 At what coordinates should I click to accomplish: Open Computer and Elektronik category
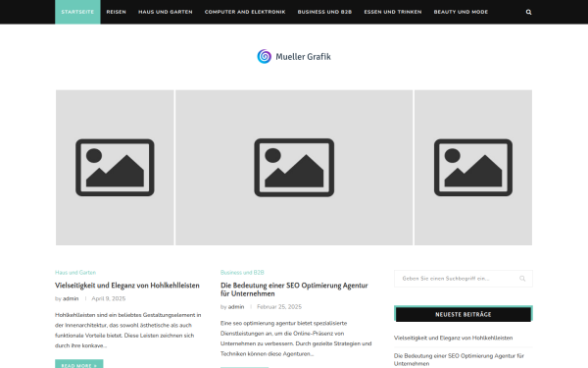tap(245, 12)
